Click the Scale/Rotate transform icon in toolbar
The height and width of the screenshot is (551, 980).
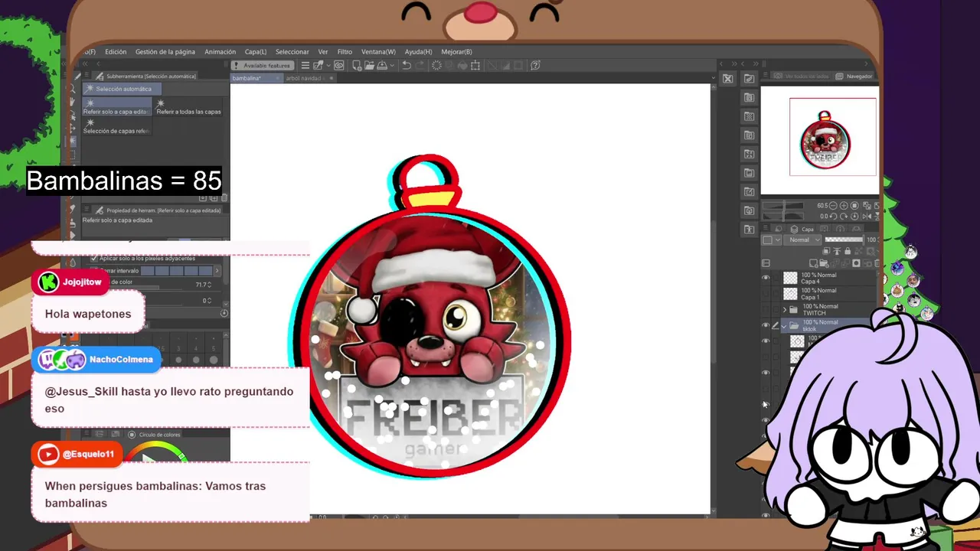(475, 65)
